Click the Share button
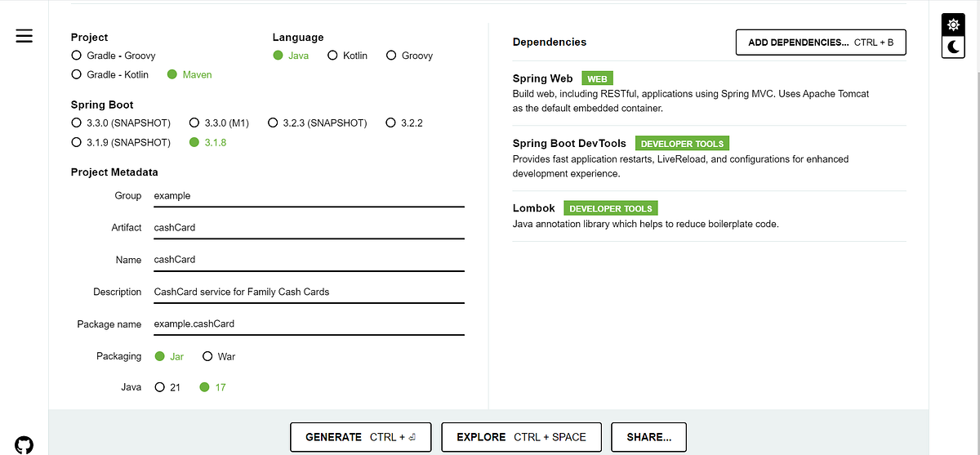The width and height of the screenshot is (980, 455). coord(649,437)
